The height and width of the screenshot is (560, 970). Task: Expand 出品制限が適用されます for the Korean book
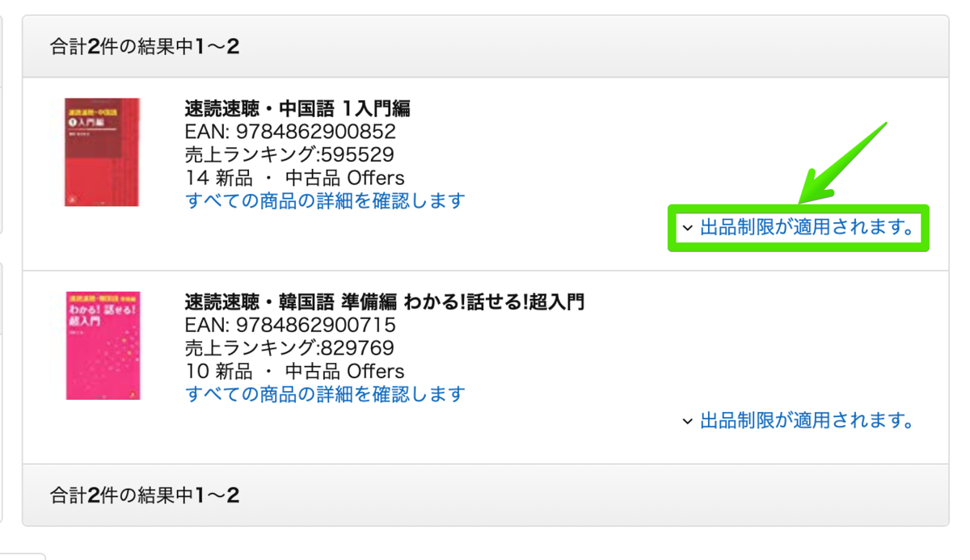pos(804,422)
